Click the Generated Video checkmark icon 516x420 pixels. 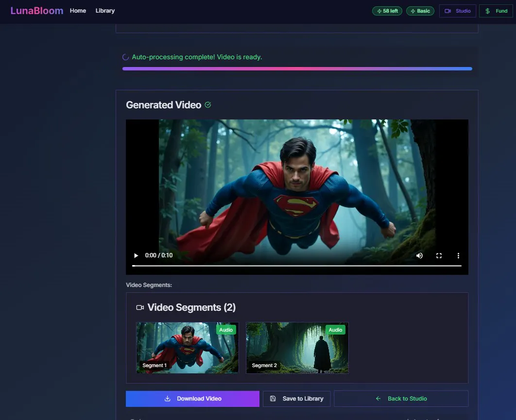pyautogui.click(x=207, y=105)
